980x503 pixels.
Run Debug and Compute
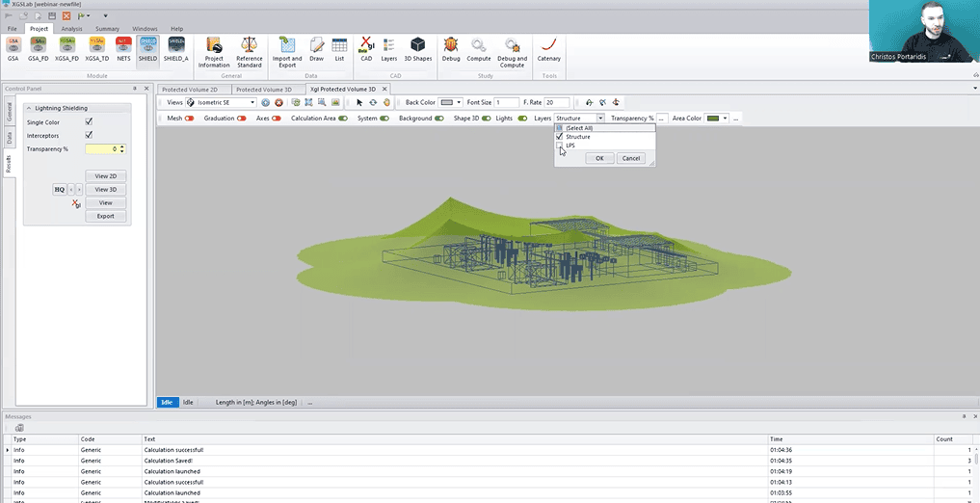(x=512, y=52)
